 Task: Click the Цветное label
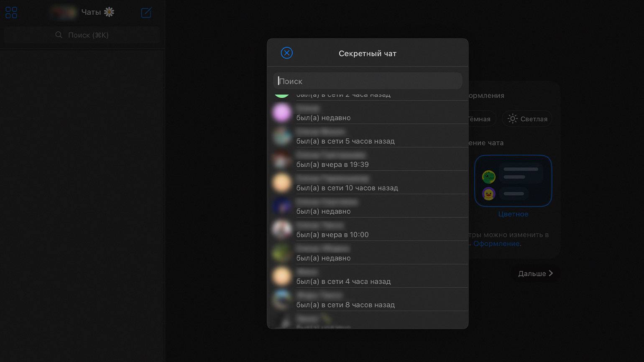513,214
